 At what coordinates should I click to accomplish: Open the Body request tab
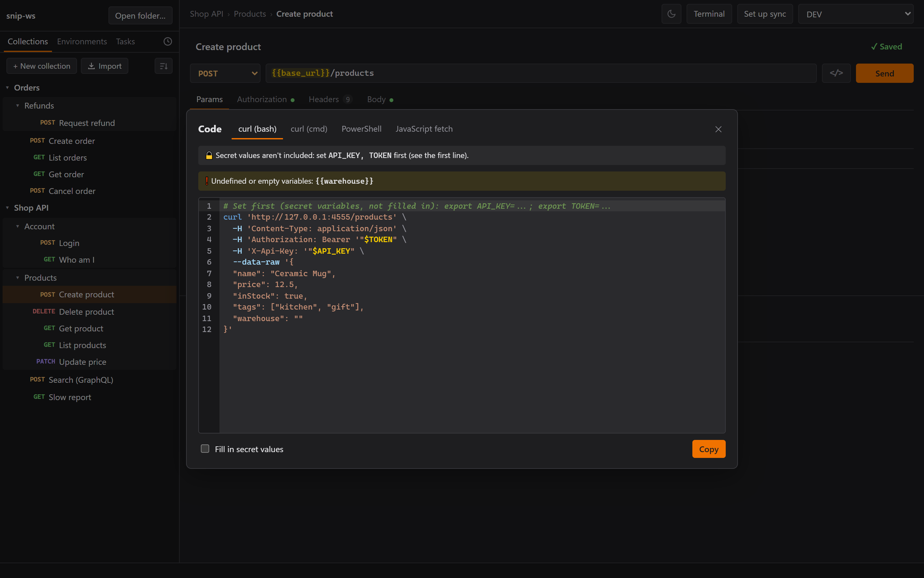[x=380, y=100]
